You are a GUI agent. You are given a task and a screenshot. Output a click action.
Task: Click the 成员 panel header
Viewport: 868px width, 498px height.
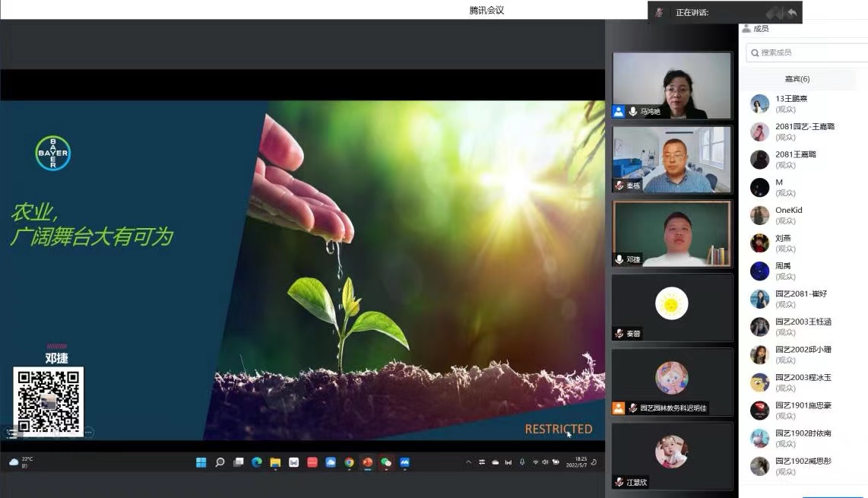pyautogui.click(x=760, y=29)
